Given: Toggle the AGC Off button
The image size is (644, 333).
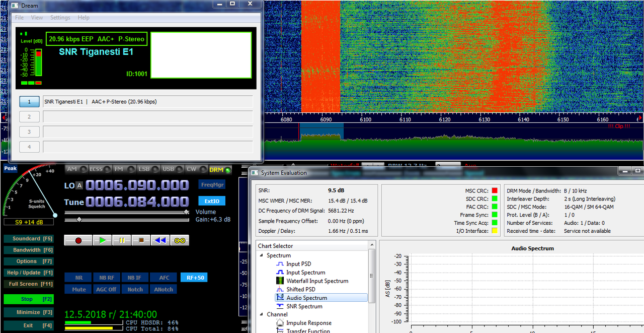Looking at the screenshot, I should coord(107,290).
